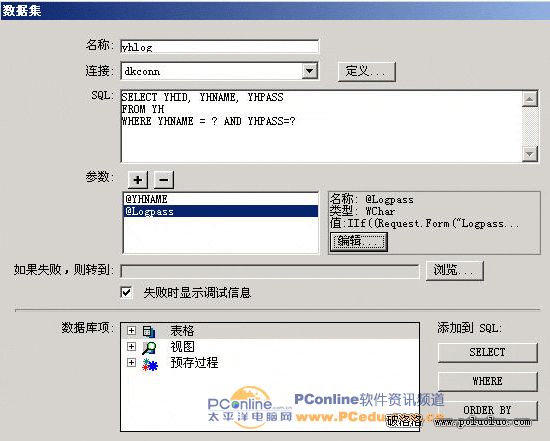Add WHERE clause to the SQL
This screenshot has width=550, height=441.
point(488,381)
